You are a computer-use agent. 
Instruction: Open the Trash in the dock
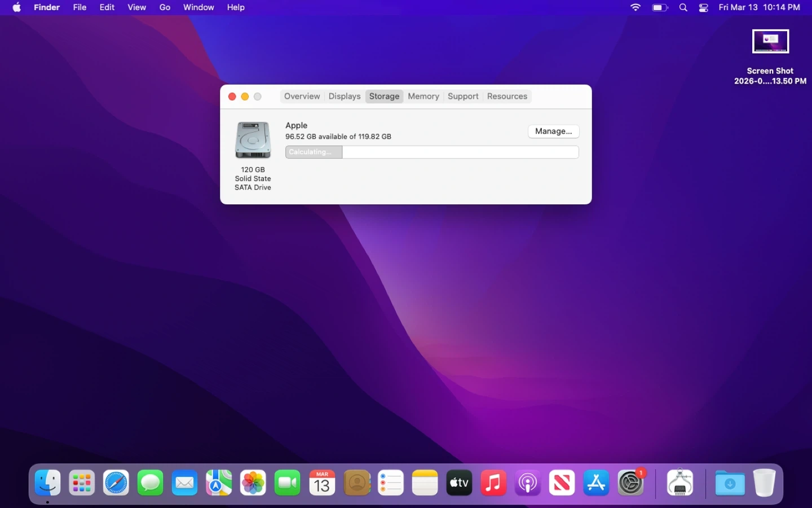(x=764, y=483)
